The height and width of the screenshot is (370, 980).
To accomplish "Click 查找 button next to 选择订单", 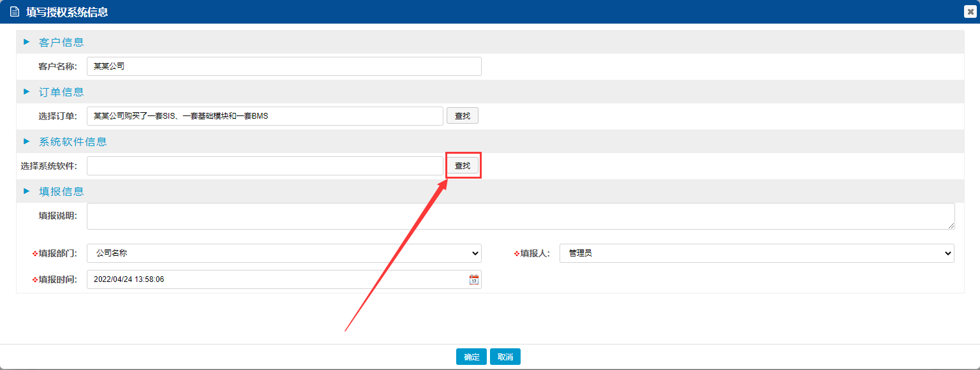I will pos(462,116).
